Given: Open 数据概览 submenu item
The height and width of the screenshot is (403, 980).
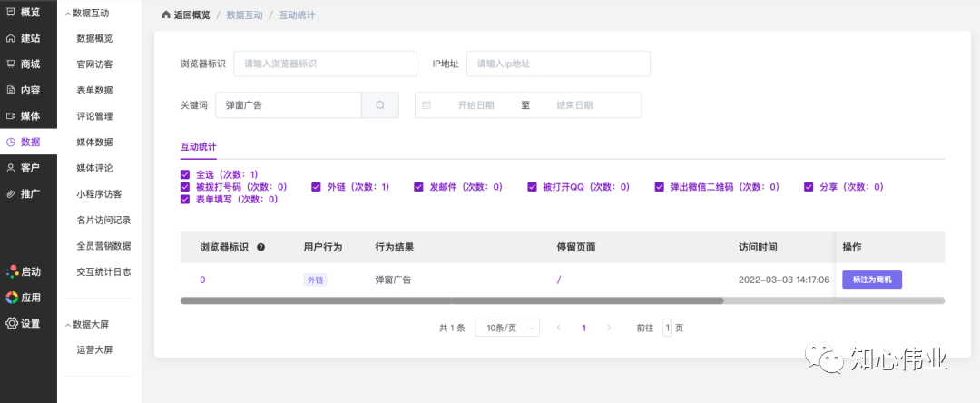Looking at the screenshot, I should [x=95, y=38].
